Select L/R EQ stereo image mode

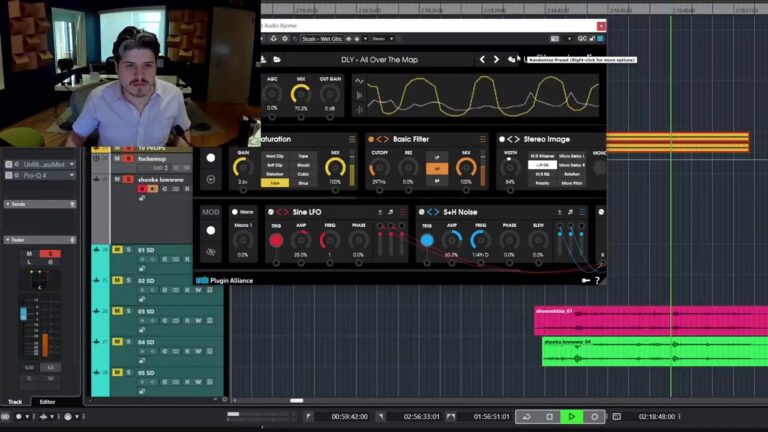540,165
